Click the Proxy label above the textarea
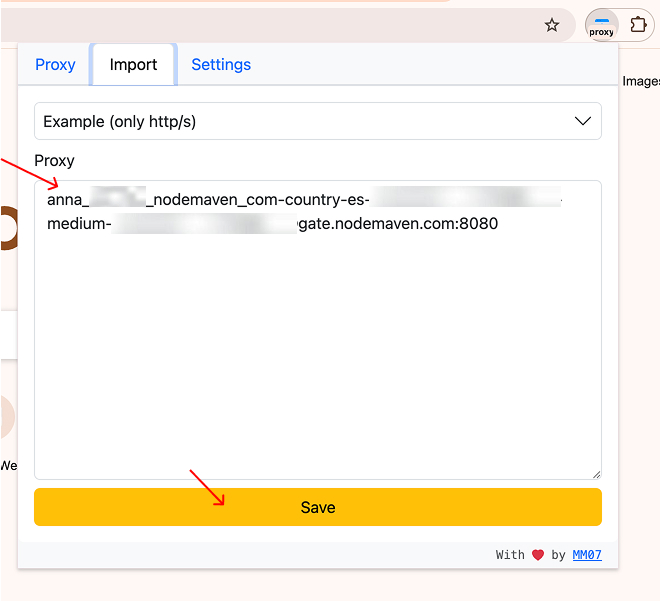This screenshot has width=660, height=601. coord(54,160)
